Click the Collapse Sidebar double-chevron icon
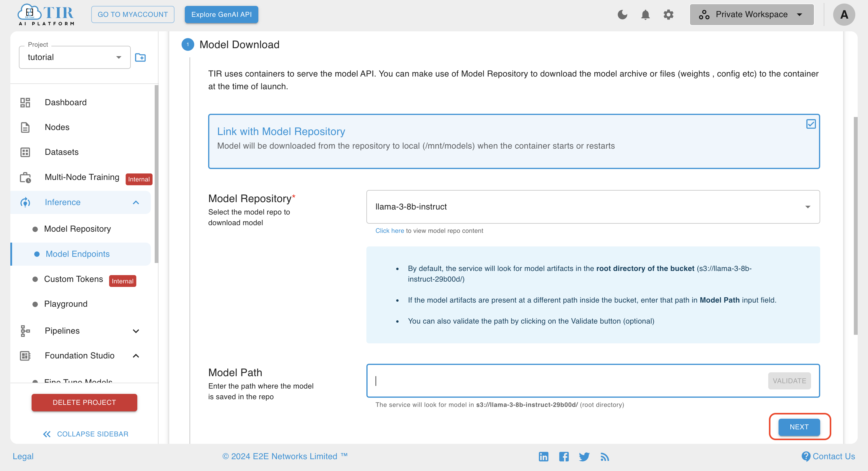The width and height of the screenshot is (868, 471). pyautogui.click(x=47, y=434)
